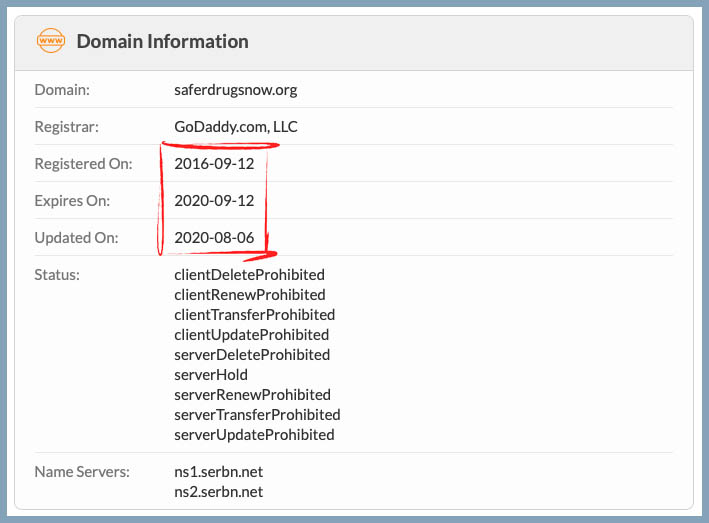The image size is (709, 523).
Task: Open the saferdrugsnow.org domain value
Action: pos(235,90)
